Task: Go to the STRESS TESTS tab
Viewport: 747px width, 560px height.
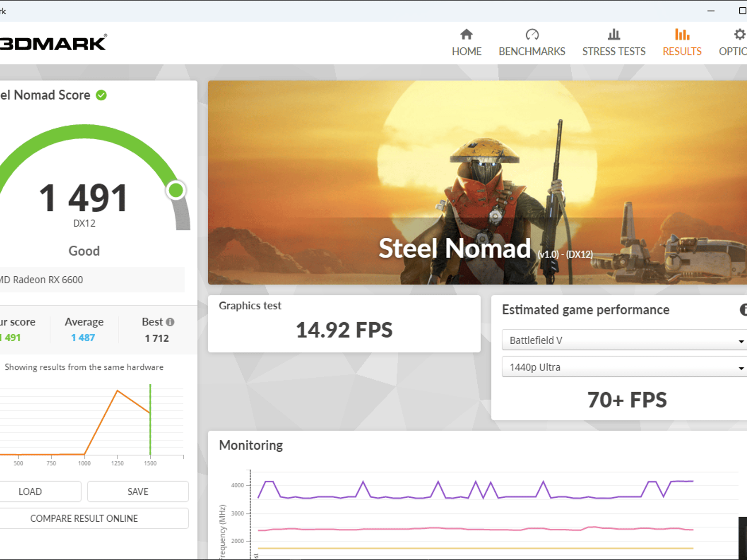Action: coord(614,51)
